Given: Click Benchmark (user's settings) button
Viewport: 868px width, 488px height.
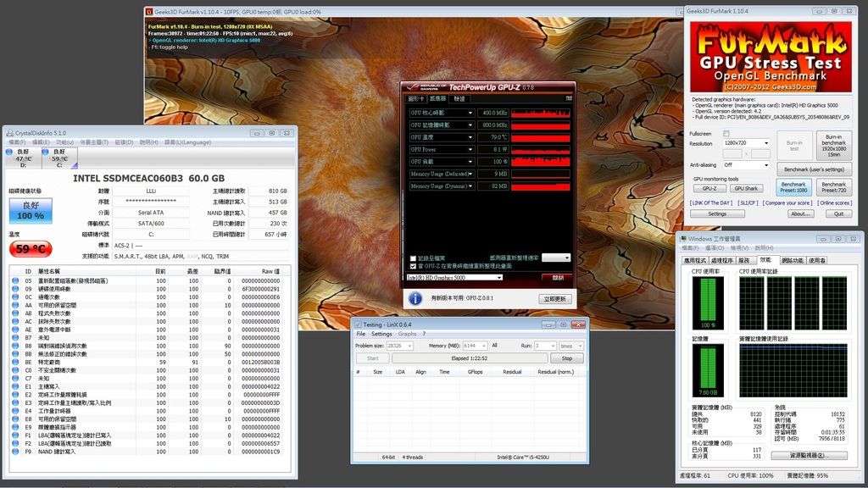Looking at the screenshot, I should coord(815,169).
